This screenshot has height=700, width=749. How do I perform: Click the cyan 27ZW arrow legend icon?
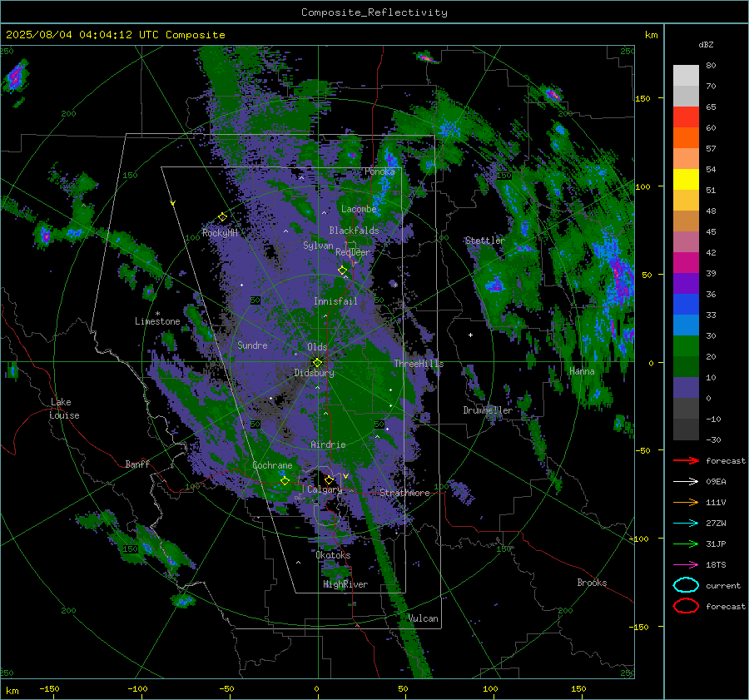point(686,524)
